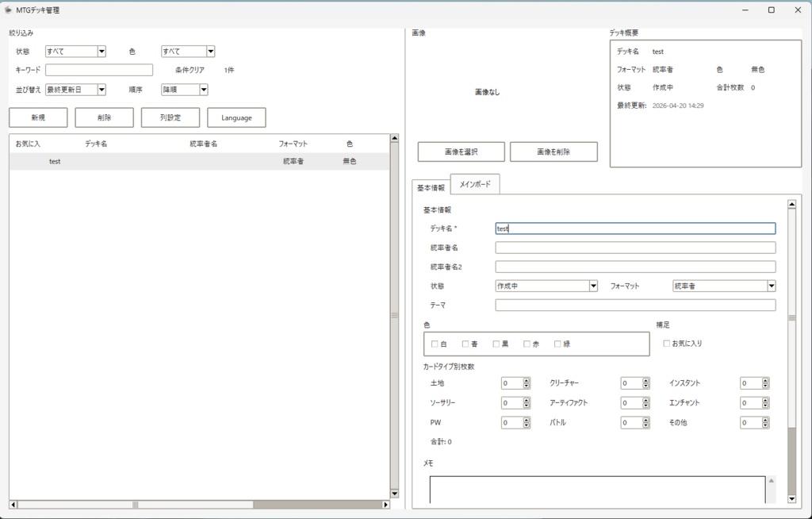Click the テーマ input field
812x519 pixels.
click(x=635, y=305)
